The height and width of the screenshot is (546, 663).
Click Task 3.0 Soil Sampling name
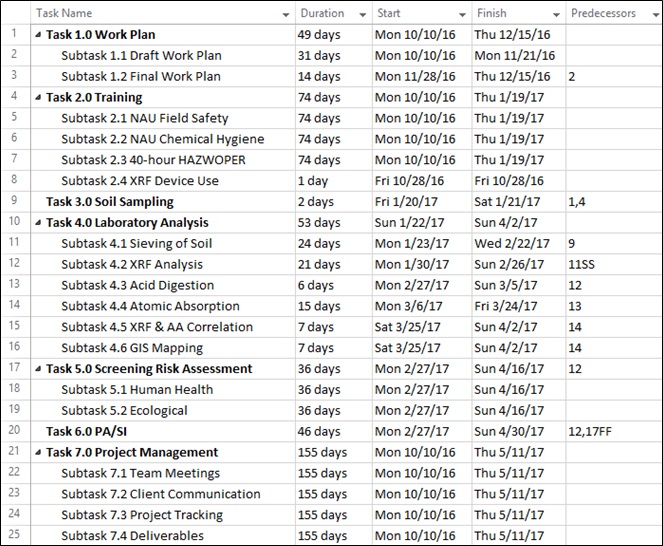click(x=110, y=202)
